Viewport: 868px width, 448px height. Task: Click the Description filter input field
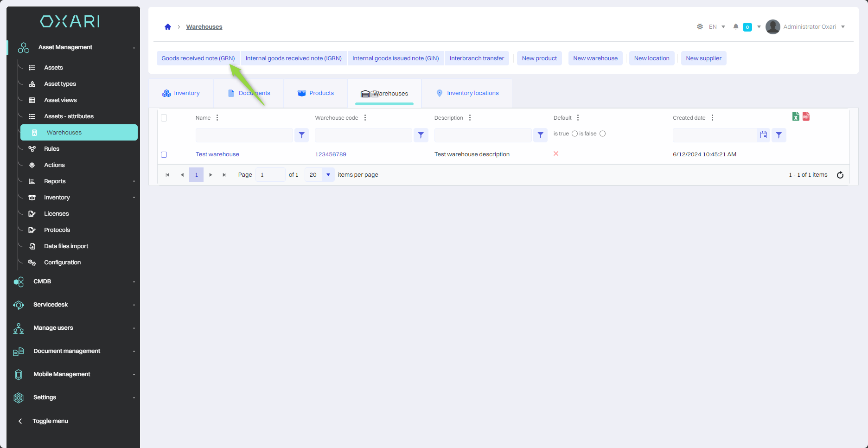click(483, 135)
